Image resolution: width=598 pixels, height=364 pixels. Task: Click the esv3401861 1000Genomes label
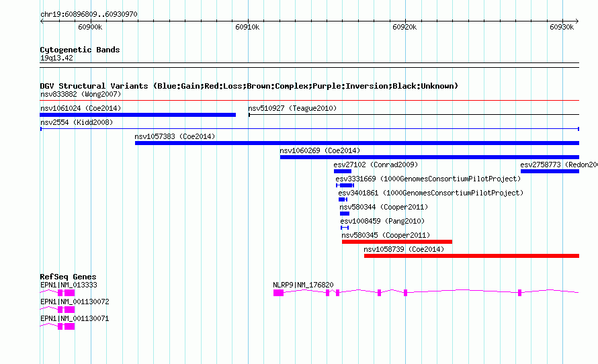[x=431, y=193]
